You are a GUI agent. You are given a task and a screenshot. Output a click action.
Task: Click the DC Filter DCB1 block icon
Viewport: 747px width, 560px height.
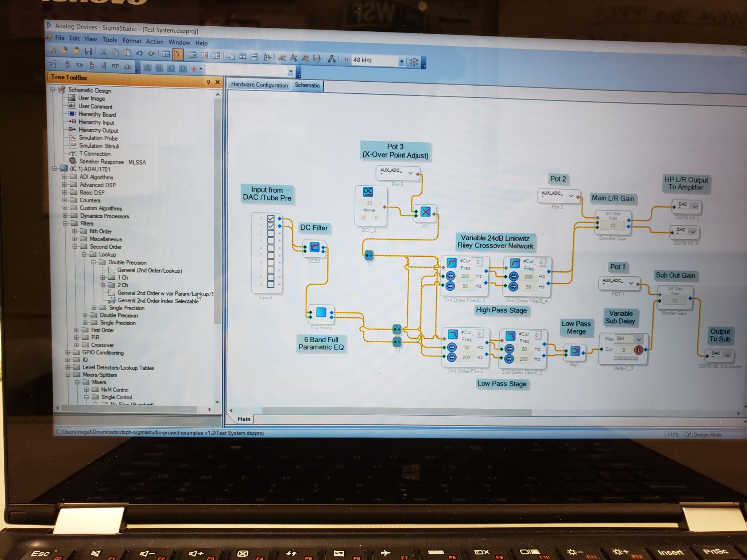314,248
